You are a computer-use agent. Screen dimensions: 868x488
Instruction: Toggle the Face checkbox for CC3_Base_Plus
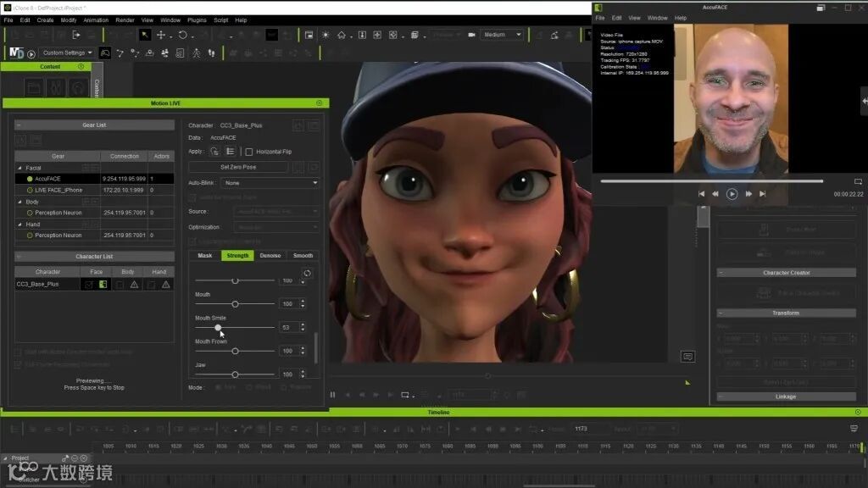[x=88, y=285]
